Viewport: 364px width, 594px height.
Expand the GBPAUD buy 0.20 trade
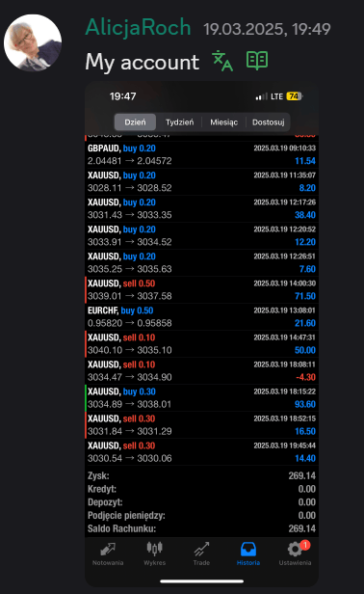[x=201, y=154]
